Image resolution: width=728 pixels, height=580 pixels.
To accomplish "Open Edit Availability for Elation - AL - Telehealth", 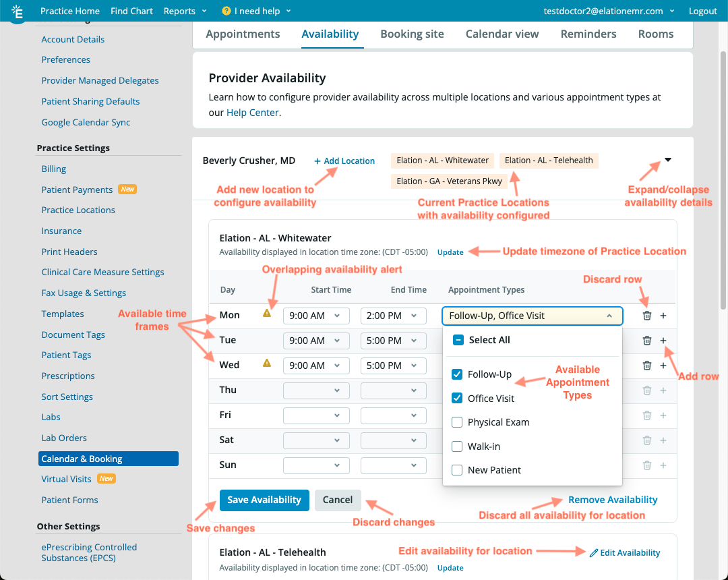I will tap(625, 552).
